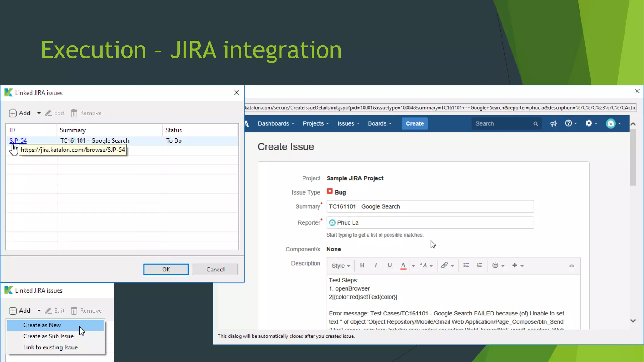Click the feedback megaphone icon
Image resolution: width=644 pixels, height=362 pixels.
coord(553,123)
